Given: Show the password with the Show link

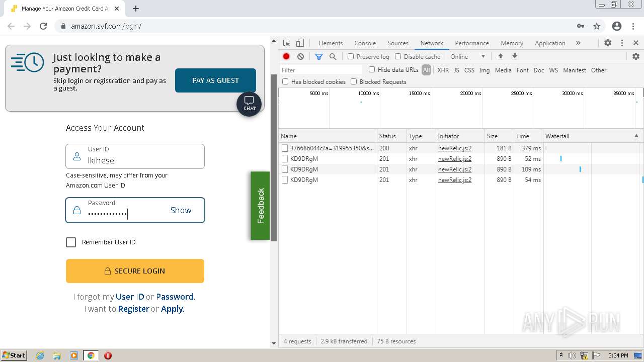Looking at the screenshot, I should click(181, 210).
